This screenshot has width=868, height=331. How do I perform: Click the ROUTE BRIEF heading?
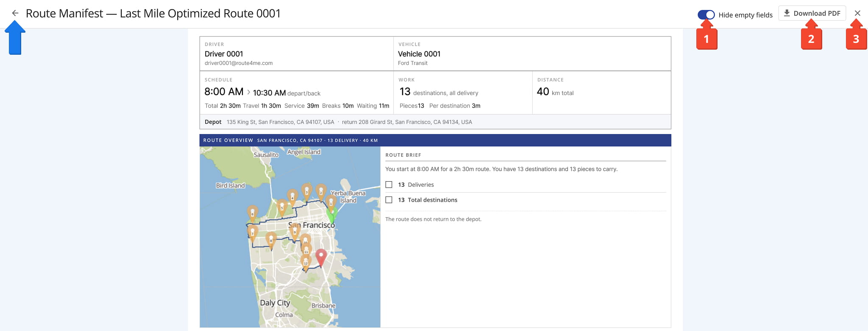(403, 155)
